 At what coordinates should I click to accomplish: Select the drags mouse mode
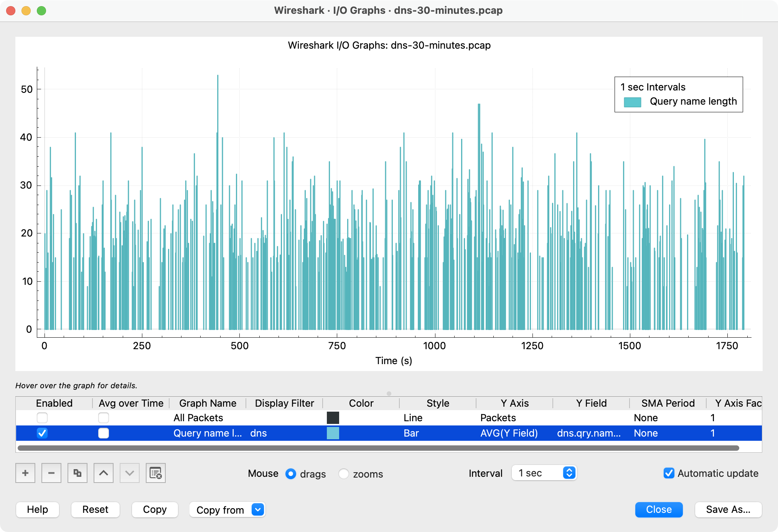[x=292, y=474]
